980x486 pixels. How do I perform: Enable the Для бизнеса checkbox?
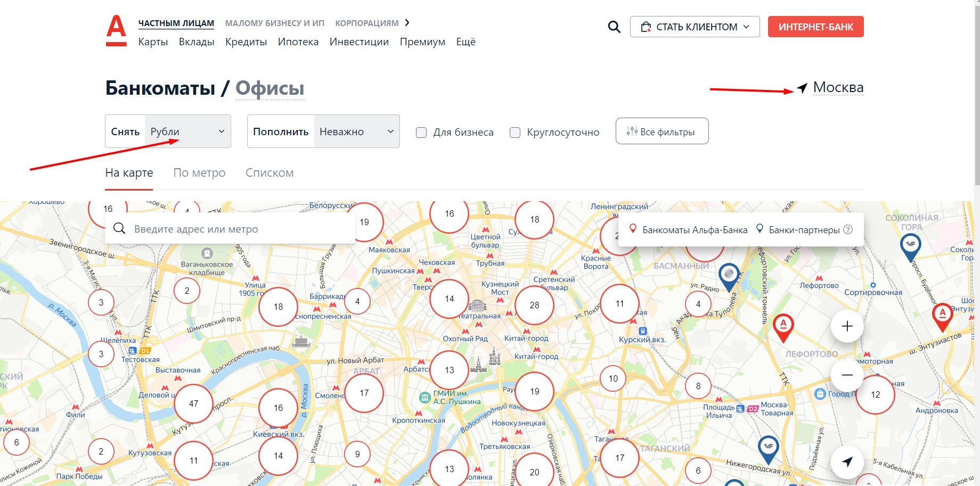(x=421, y=133)
